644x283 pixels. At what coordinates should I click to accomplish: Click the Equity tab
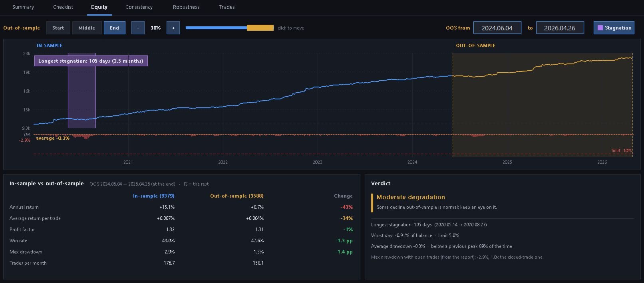coord(99,7)
